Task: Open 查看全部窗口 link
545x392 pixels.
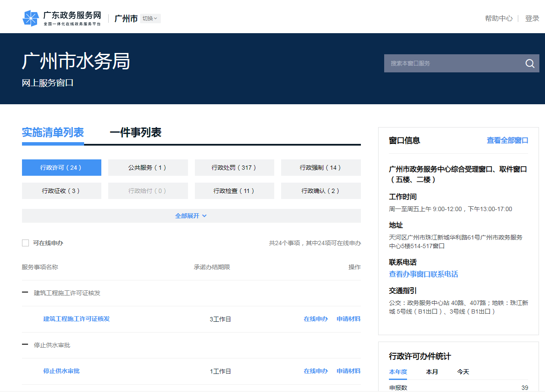Action: [x=507, y=140]
